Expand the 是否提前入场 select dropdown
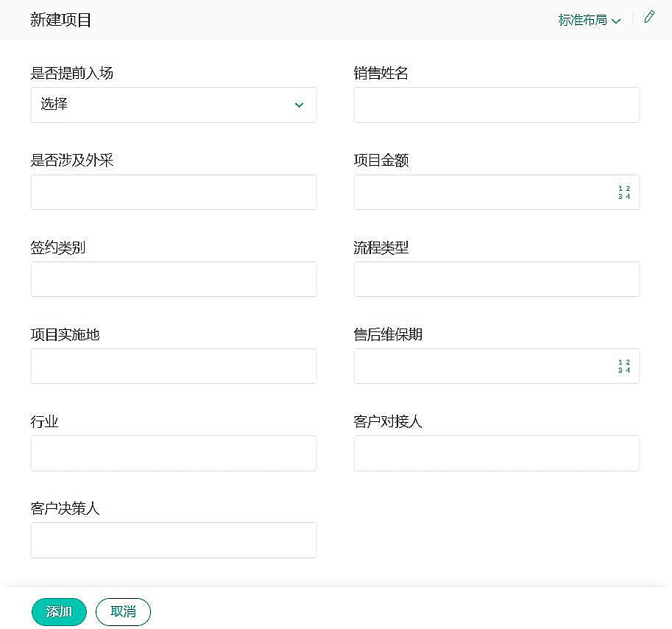This screenshot has height=629, width=672. click(173, 105)
